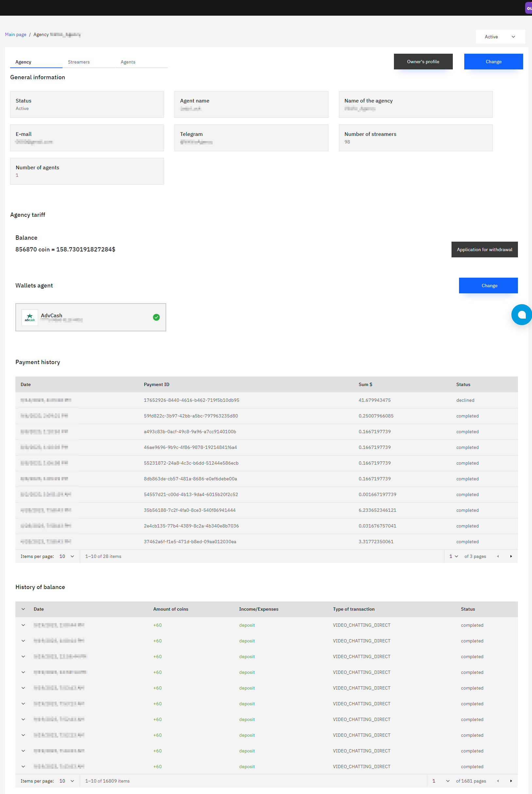Toggle expand-all chevron in balance table header
The image size is (532, 794).
point(23,609)
